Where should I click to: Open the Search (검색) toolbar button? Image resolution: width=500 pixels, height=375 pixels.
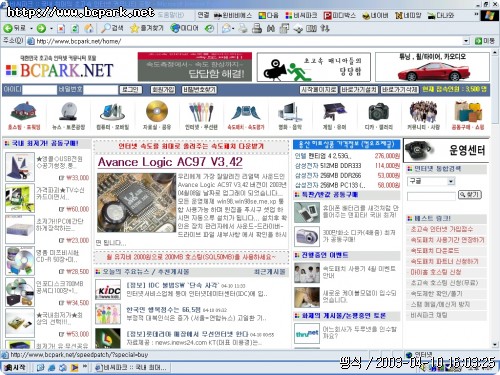point(112,29)
